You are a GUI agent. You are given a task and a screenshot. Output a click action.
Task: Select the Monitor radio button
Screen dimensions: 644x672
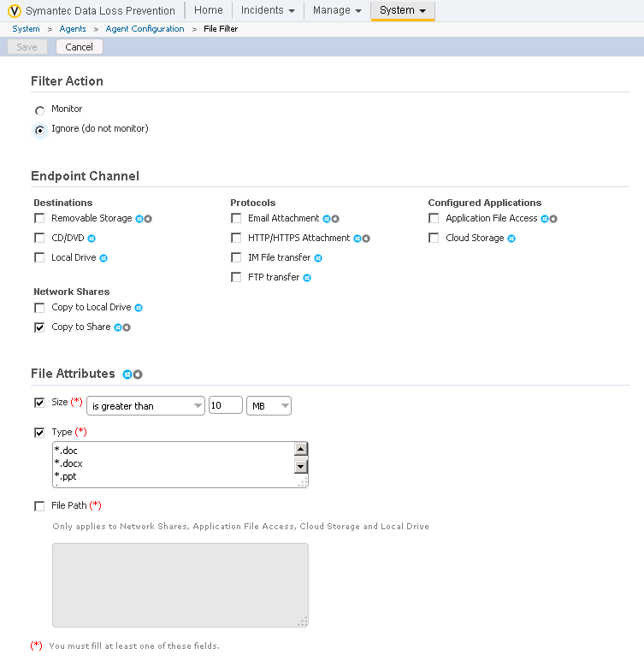coord(39,110)
